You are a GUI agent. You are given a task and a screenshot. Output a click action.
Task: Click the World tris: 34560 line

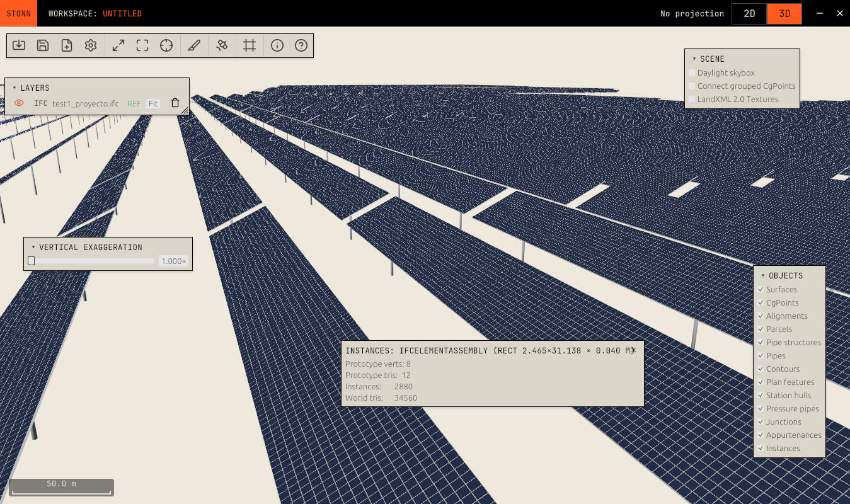(381, 398)
